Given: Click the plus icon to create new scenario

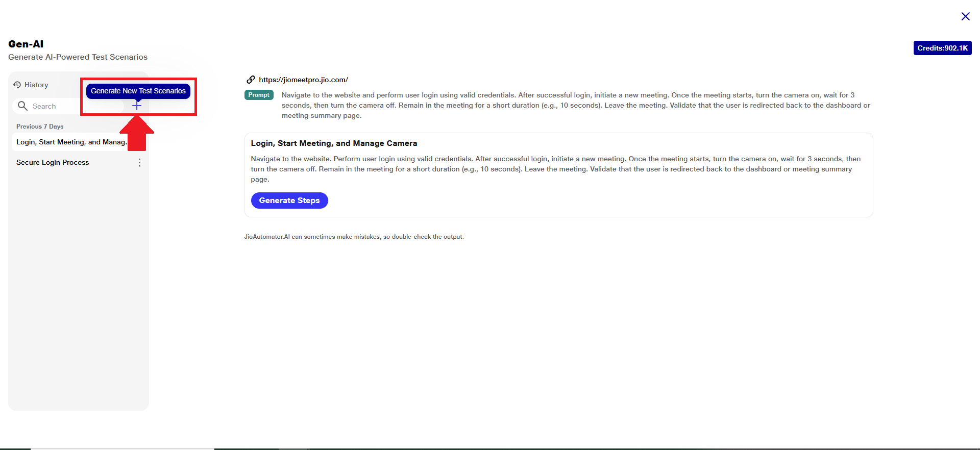Looking at the screenshot, I should (137, 106).
